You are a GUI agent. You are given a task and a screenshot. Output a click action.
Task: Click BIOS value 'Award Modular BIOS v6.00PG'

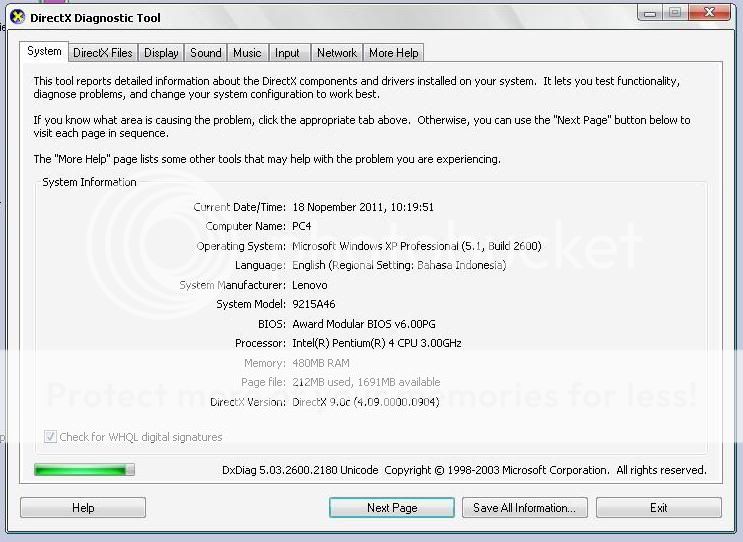coord(364,324)
